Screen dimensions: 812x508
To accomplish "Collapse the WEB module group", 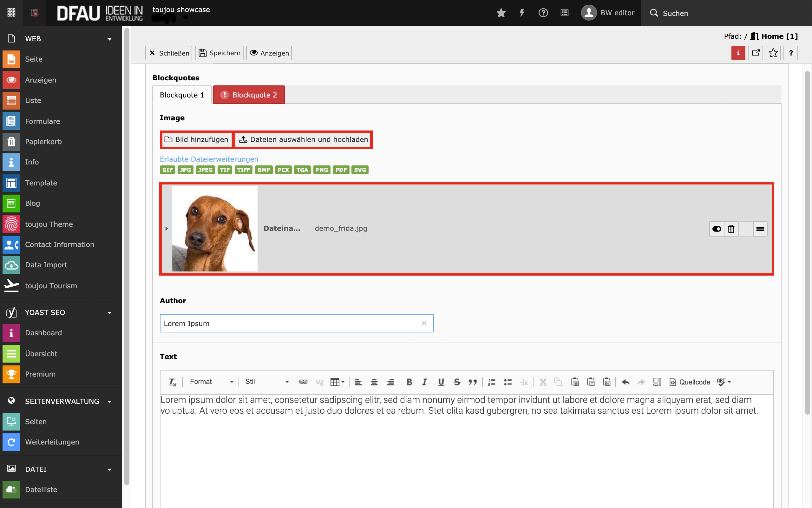I will point(109,39).
